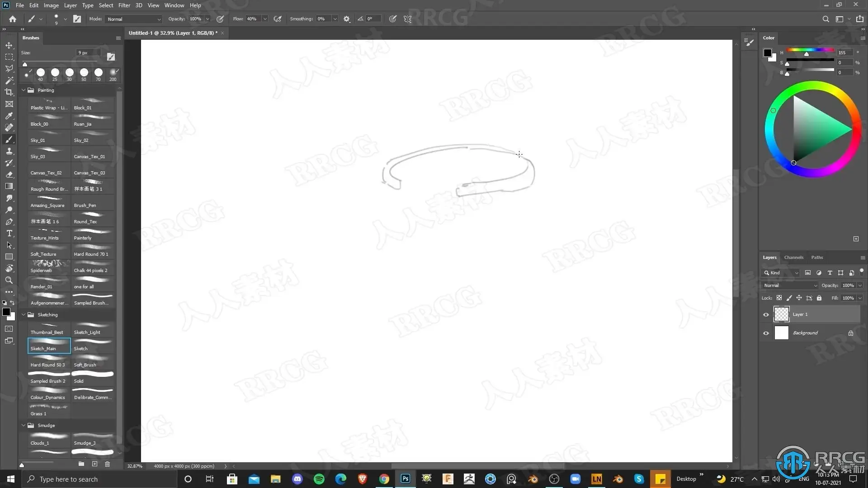Select the Clouds_1 smudge brush
This screenshot has height=488, width=868.
(x=49, y=439)
